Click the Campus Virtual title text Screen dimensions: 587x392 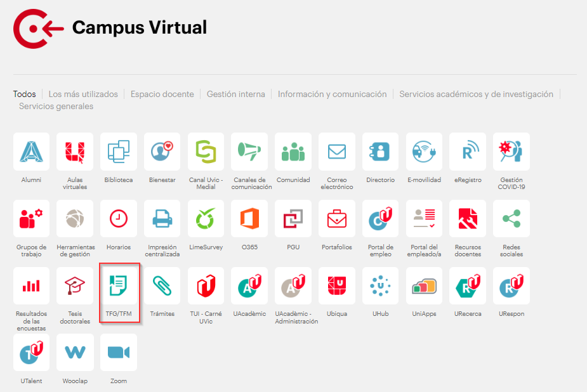139,27
